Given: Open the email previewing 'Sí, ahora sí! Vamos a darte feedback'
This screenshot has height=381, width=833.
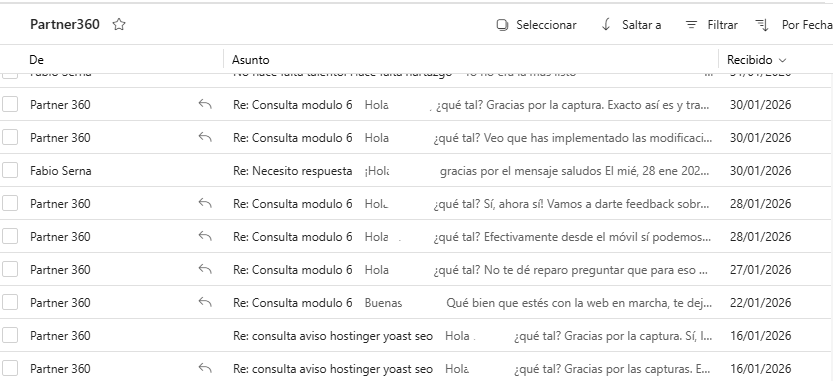Looking at the screenshot, I should click(x=414, y=204).
